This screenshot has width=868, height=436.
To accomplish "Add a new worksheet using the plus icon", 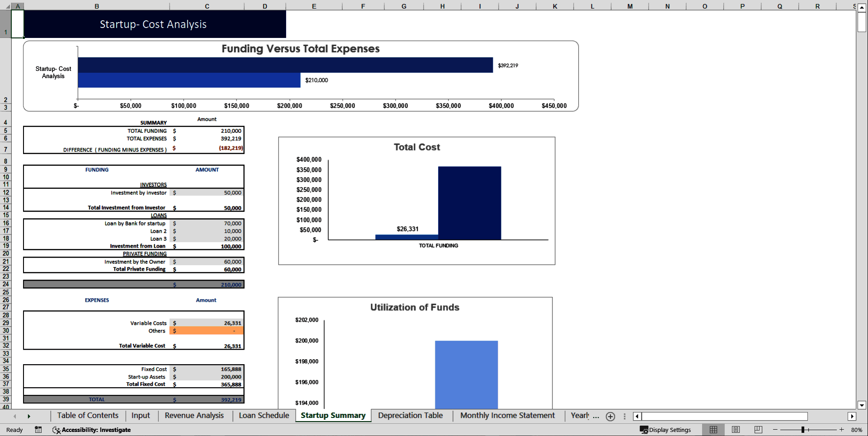I will coord(610,416).
